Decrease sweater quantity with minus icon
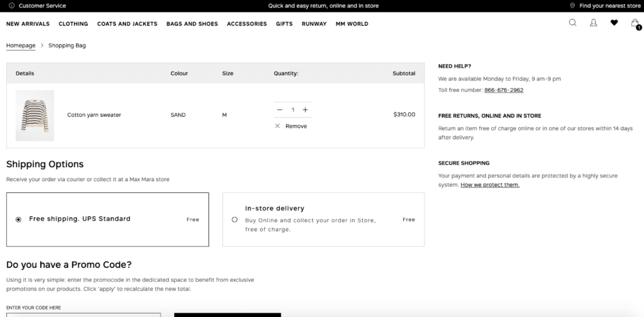644x317 pixels. [280, 109]
